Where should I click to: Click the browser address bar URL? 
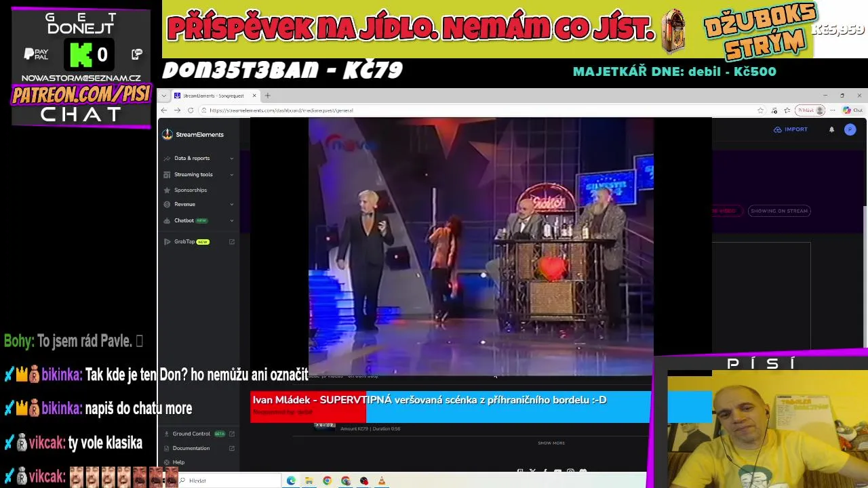(281, 110)
